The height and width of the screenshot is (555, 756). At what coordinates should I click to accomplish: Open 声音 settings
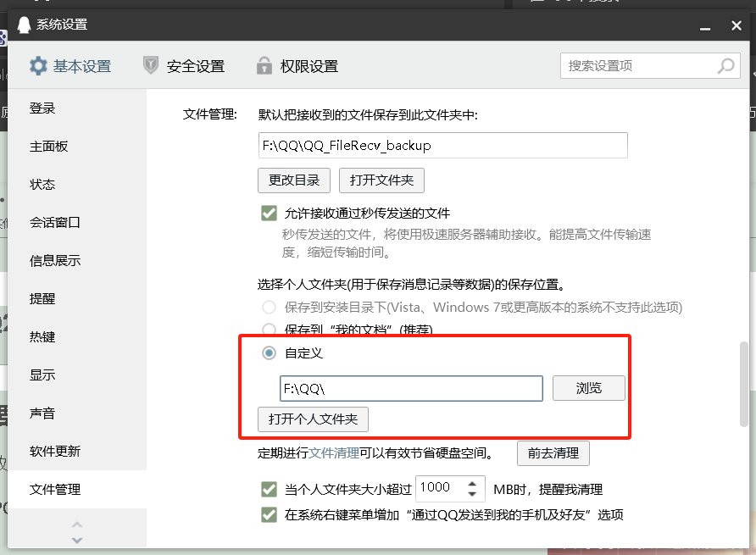[77, 413]
